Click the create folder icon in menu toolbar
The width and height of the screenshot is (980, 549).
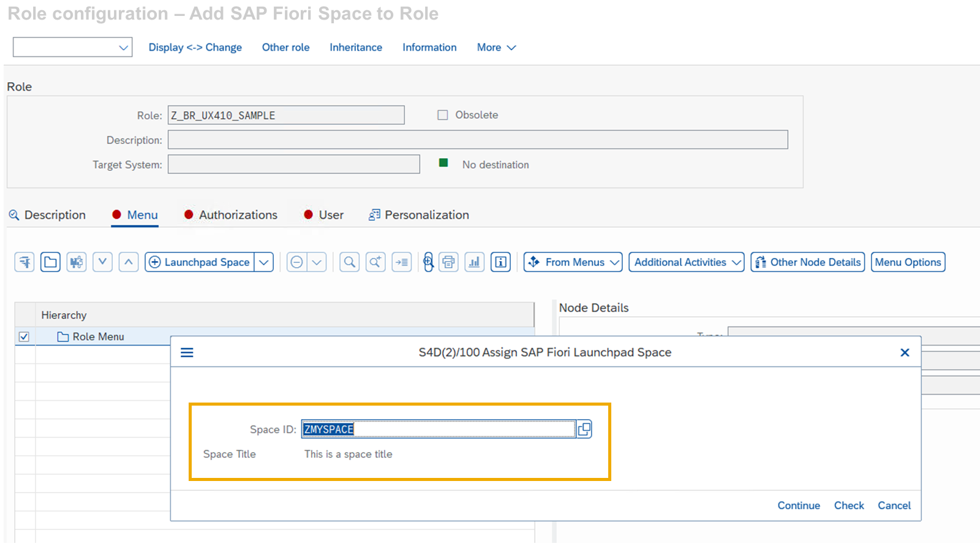point(50,262)
